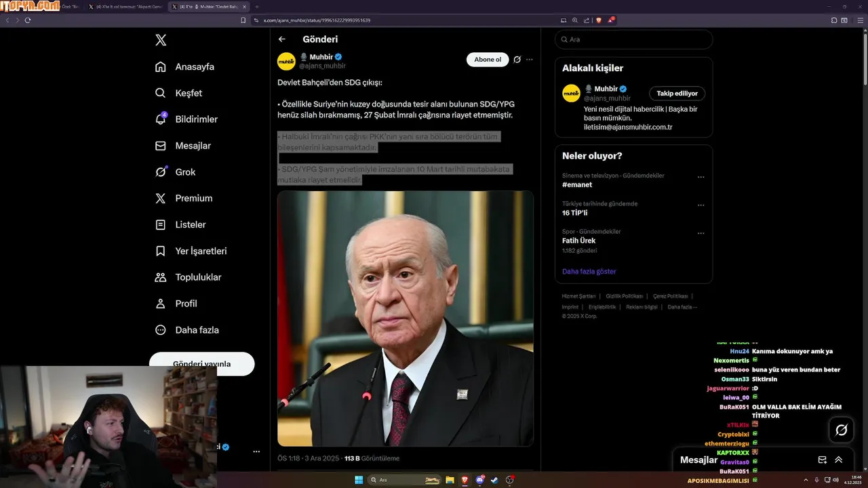Show hidden system tray icons

[x=806, y=480]
